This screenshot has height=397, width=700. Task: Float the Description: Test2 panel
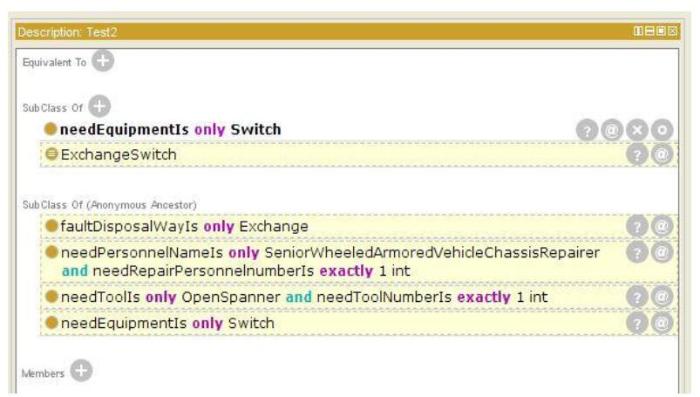(661, 31)
